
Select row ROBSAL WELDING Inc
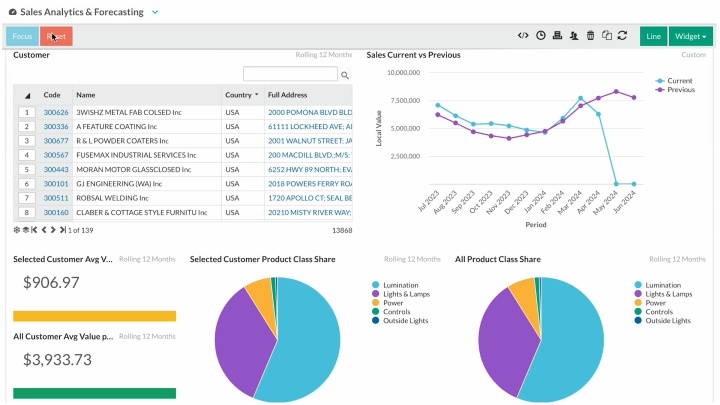183,198
